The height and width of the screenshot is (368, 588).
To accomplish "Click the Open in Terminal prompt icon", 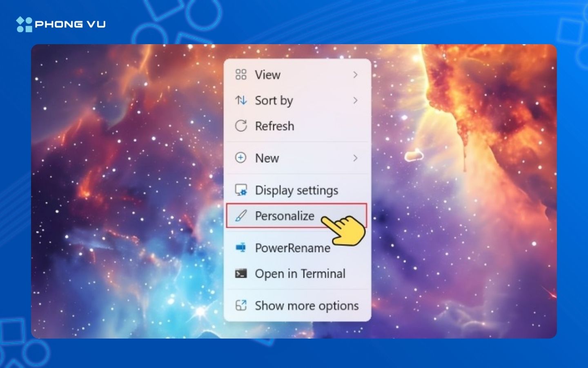I will [241, 274].
